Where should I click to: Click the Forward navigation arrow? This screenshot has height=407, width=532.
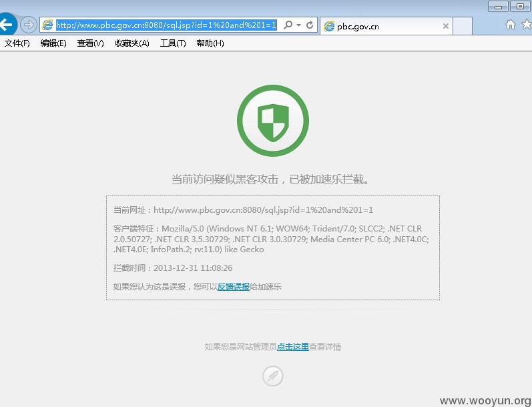tap(29, 25)
